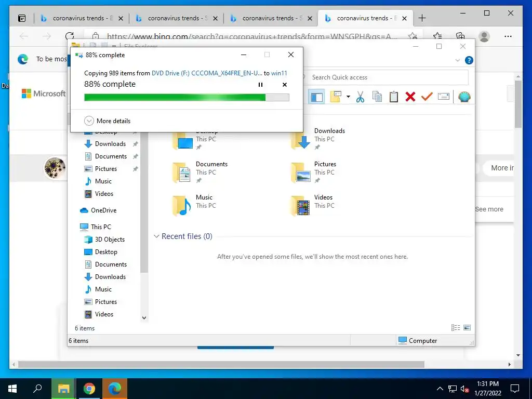This screenshot has height=399, width=532.
Task: Click the Cut scissors icon
Action: (x=361, y=97)
